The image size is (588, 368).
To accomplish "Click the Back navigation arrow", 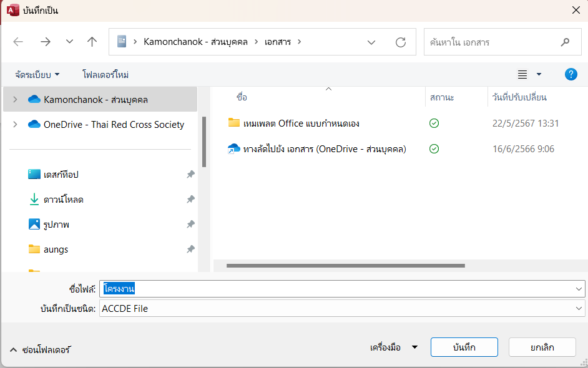I will pyautogui.click(x=18, y=42).
